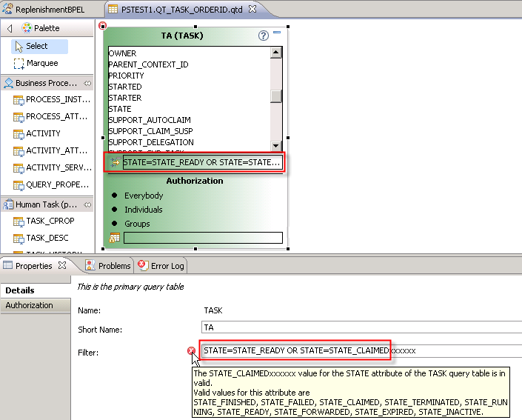Click the Filter field in Properties
The image size is (522, 420).
tap(361, 350)
